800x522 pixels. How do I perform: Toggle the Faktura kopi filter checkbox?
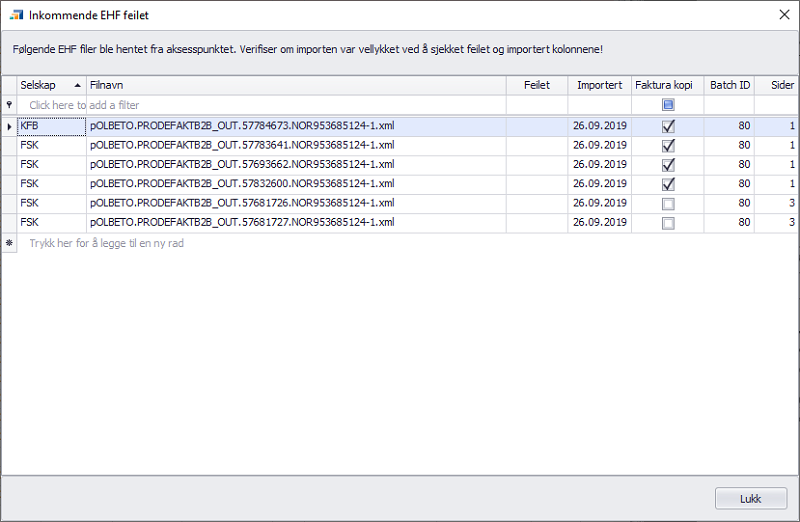point(668,105)
